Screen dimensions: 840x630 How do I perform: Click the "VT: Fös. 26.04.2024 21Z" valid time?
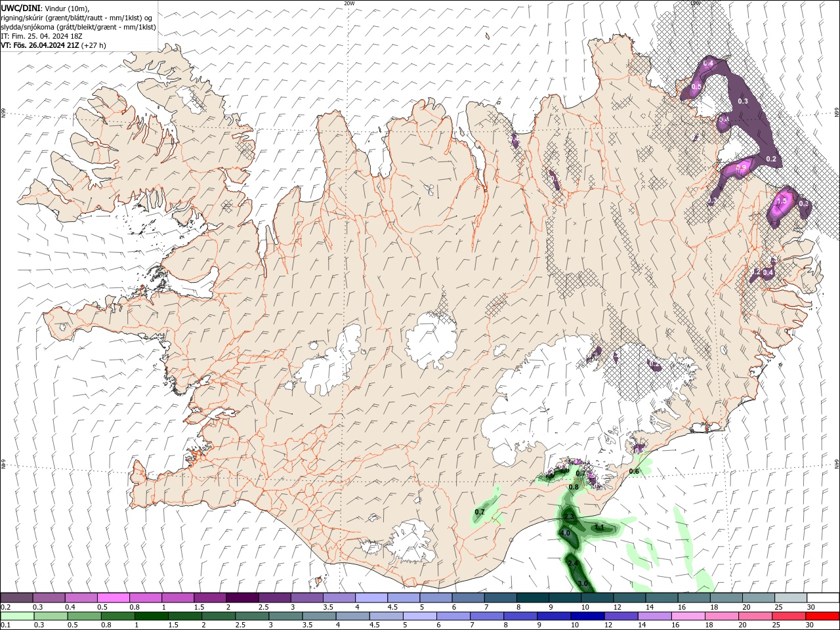click(40, 45)
